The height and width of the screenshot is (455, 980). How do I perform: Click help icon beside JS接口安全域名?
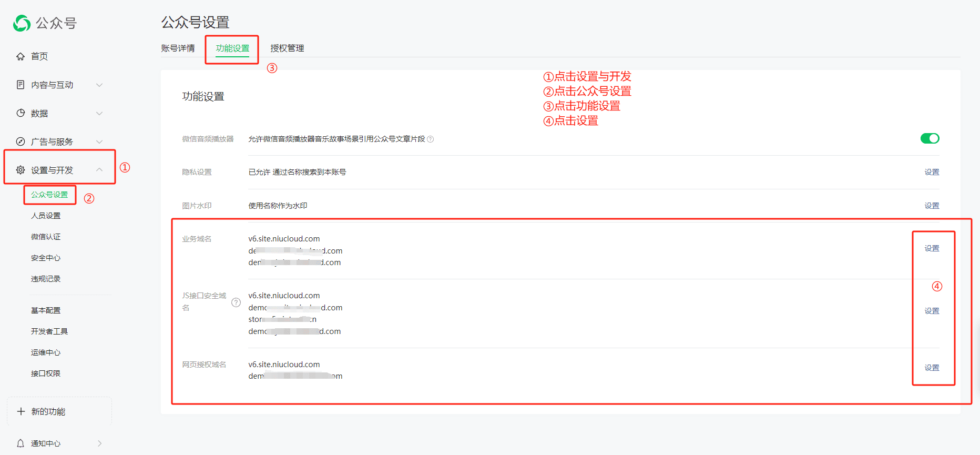[236, 302]
